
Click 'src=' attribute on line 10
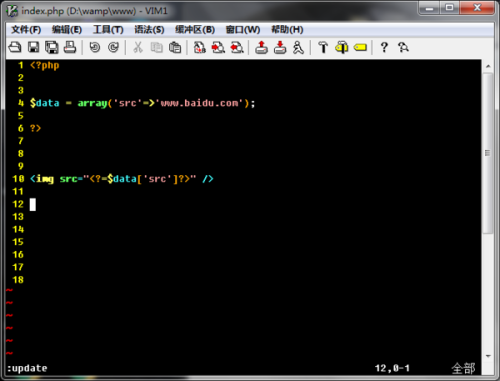click(71, 179)
